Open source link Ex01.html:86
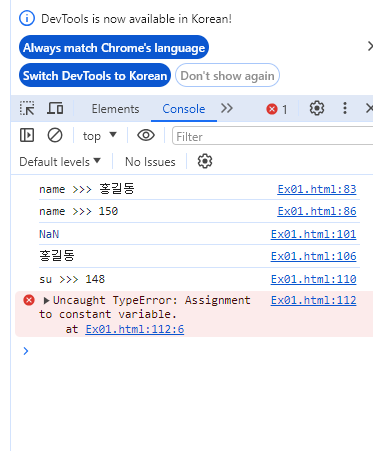373x451 pixels. pyautogui.click(x=317, y=211)
